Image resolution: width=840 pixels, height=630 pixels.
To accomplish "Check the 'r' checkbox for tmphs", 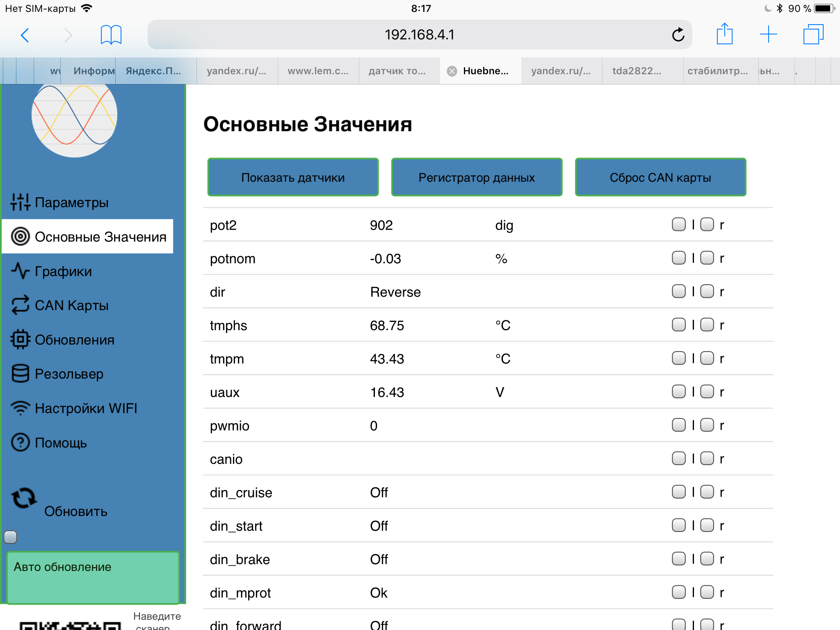I will click(x=707, y=325).
